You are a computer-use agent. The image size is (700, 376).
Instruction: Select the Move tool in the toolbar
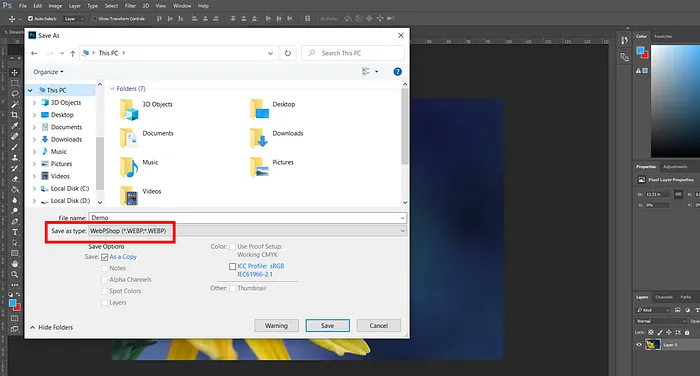point(14,72)
